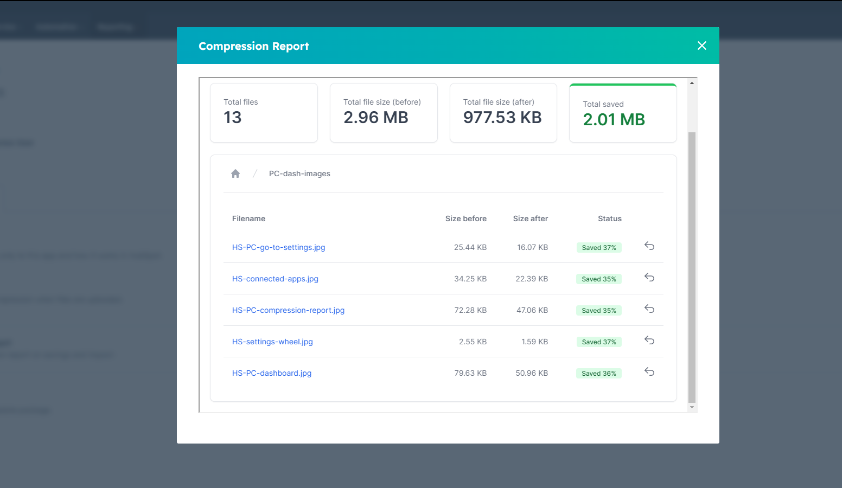Image resolution: width=868 pixels, height=488 pixels.
Task: Restore HS-PC-go-to-settings.jpg using its undo arrow
Action: [649, 247]
